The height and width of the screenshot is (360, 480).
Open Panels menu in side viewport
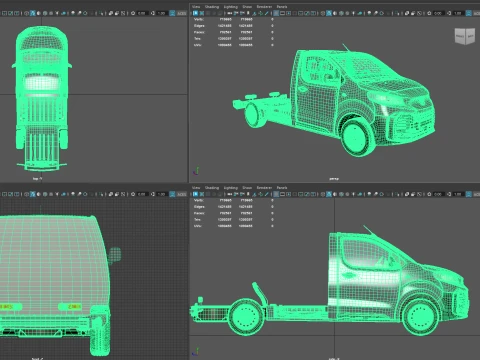click(x=282, y=187)
